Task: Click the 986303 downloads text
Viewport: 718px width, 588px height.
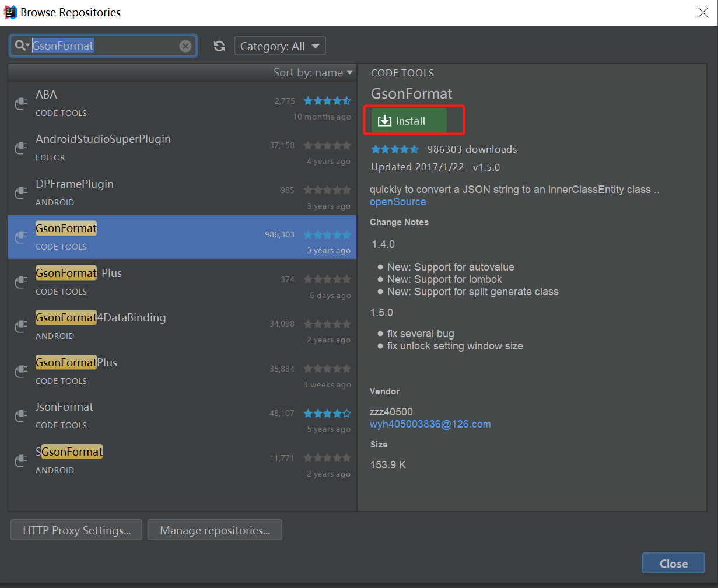Action: click(472, 149)
